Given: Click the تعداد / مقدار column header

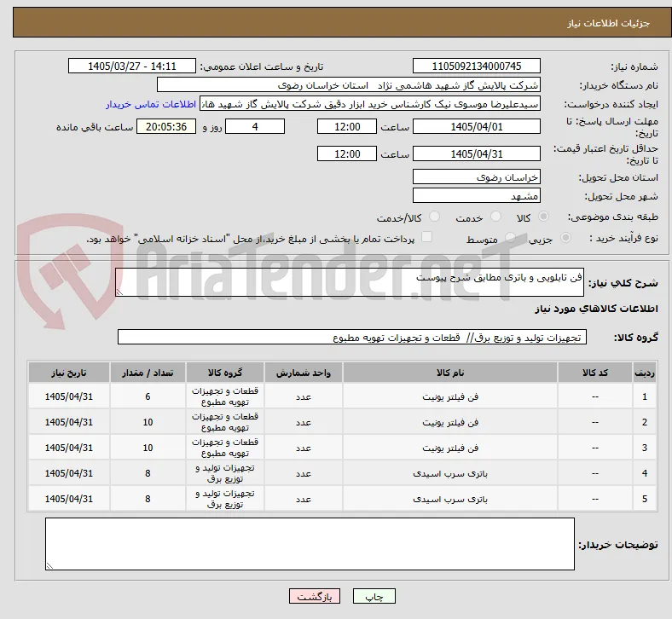Looking at the screenshot, I should 148,373.
